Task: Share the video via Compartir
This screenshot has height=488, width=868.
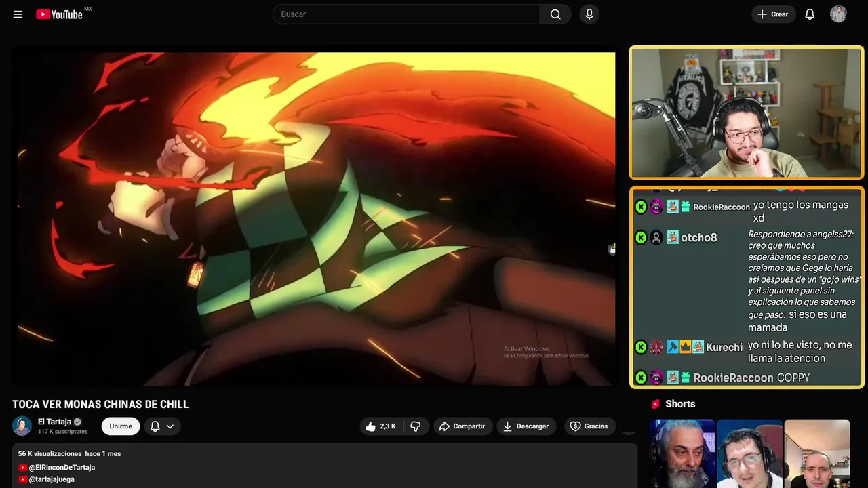Action: [462, 426]
